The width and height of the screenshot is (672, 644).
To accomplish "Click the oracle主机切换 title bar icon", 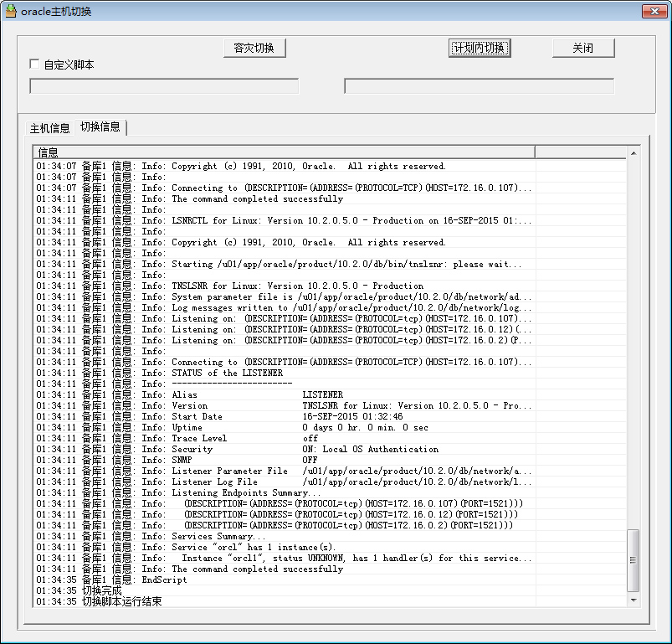I will tap(11, 11).
